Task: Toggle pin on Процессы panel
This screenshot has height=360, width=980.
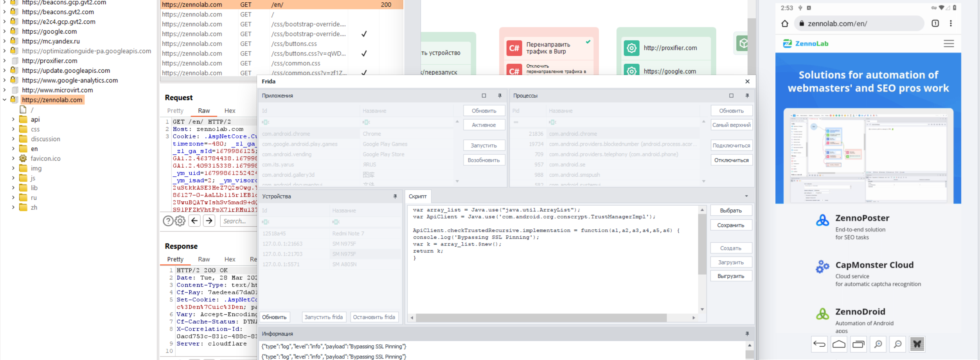Action: pos(747,96)
